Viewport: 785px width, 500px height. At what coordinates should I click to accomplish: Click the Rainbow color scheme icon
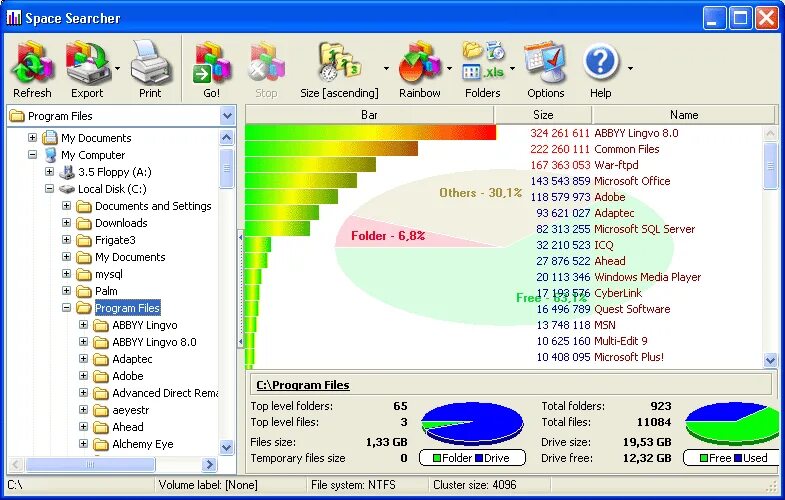[420, 63]
